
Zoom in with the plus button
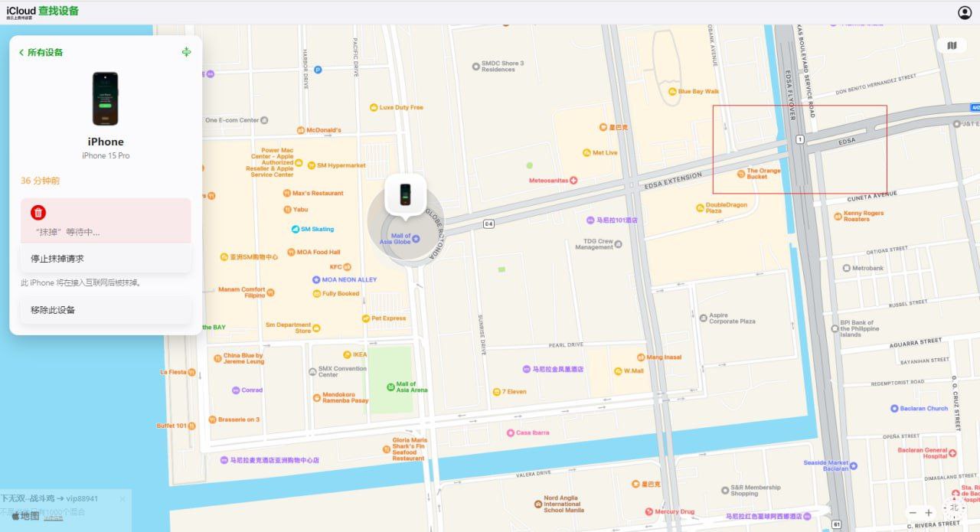[929, 512]
